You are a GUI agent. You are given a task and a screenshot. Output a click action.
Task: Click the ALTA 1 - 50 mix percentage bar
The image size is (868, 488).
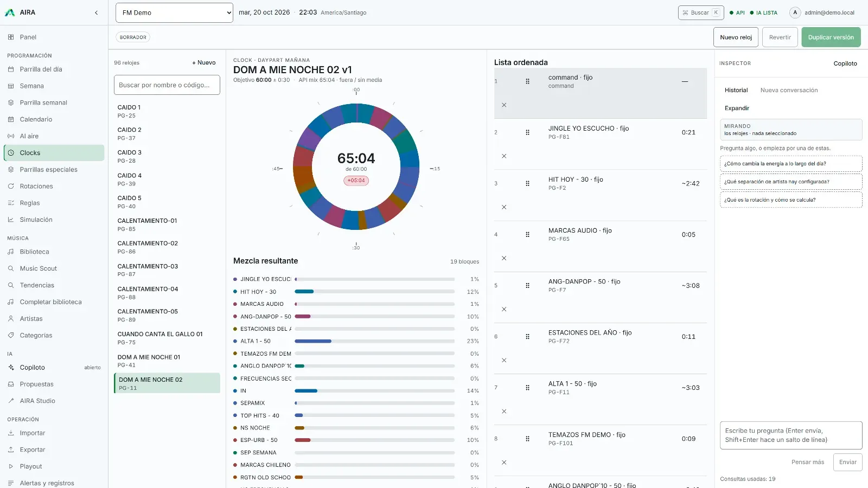tap(374, 341)
